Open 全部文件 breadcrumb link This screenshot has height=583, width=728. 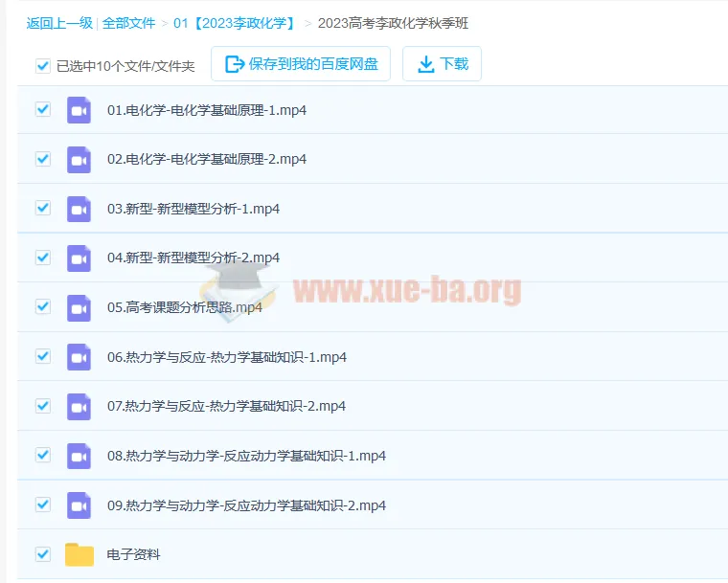pyautogui.click(x=129, y=23)
